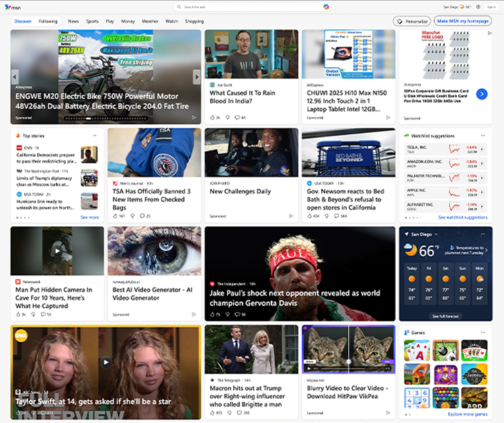
Task: Open the AI Video Generator eye thumbnail
Action: point(155,251)
